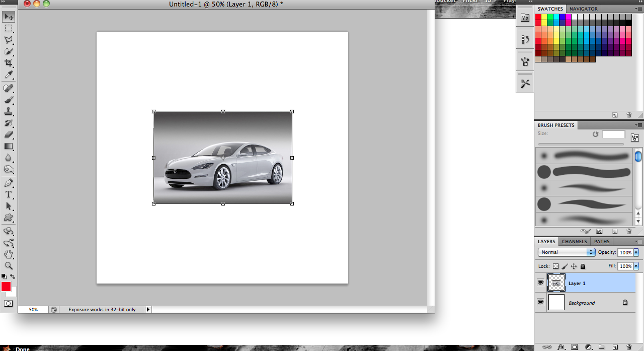Screen dimensions: 644x351
Task: Select the Eyedropper tool
Action: pos(9,75)
